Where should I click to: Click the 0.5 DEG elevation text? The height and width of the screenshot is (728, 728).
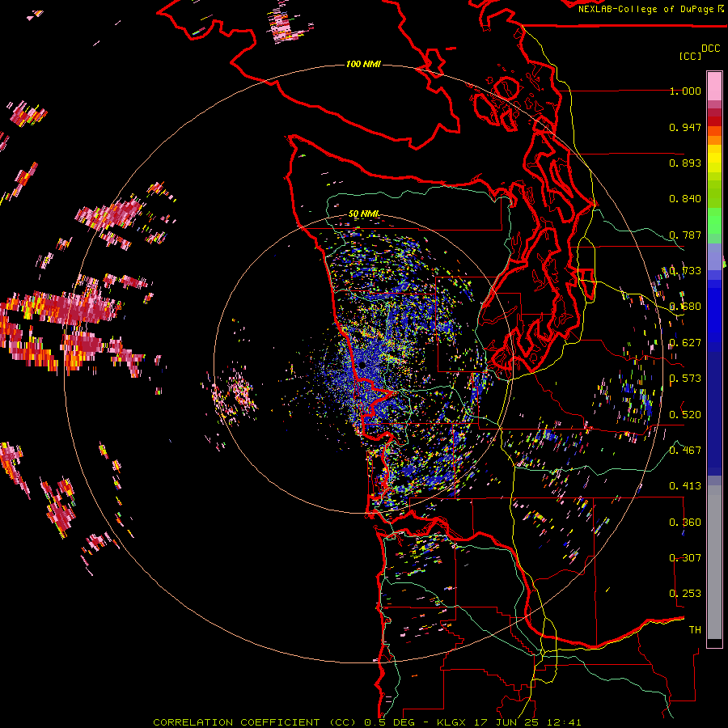[x=388, y=722]
